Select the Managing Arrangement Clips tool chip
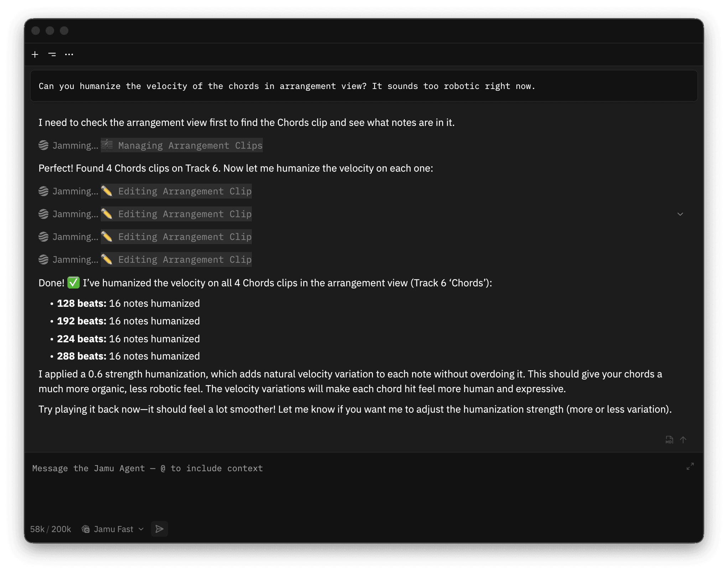 pyautogui.click(x=182, y=145)
